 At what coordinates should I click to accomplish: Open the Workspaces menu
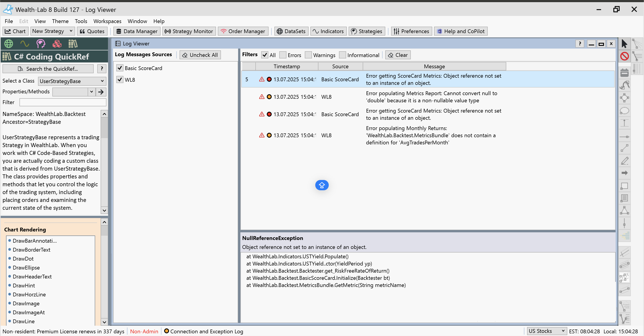107,21
